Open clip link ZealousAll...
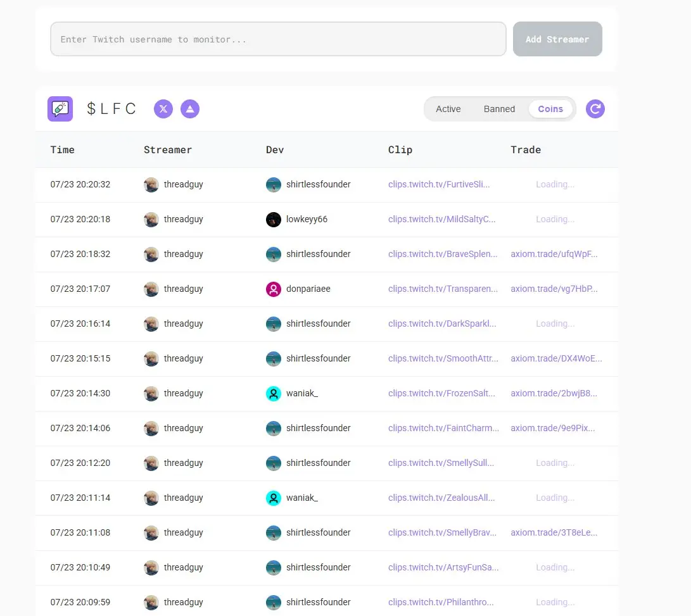Image resolution: width=691 pixels, height=616 pixels. (441, 498)
